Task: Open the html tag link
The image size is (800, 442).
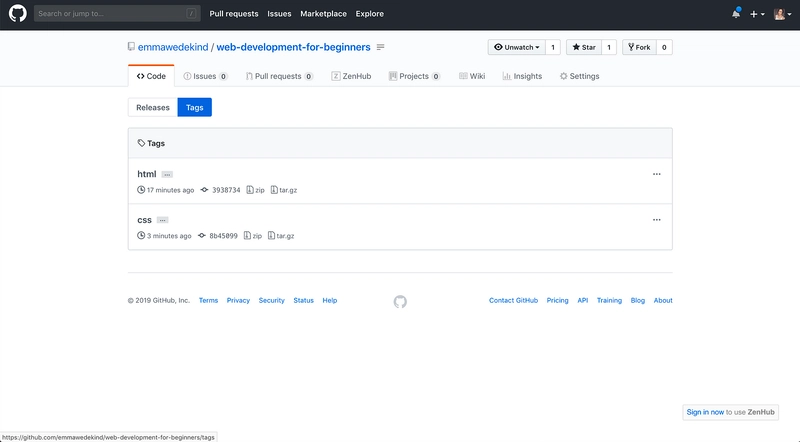Action: [146, 174]
